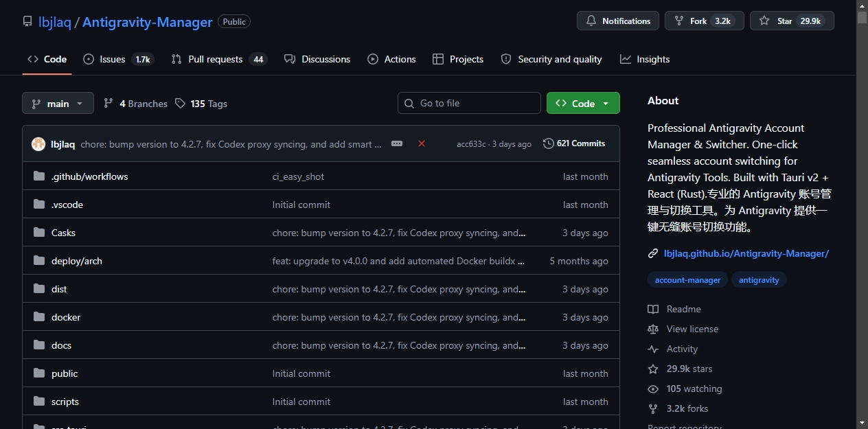This screenshot has width=868, height=429.
Task: Open the Projects tab
Action: (458, 59)
